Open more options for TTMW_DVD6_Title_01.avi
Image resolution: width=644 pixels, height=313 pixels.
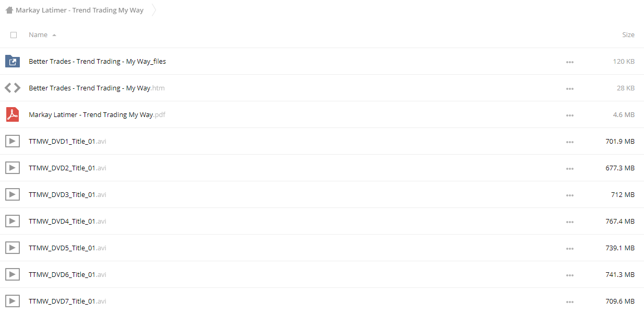click(569, 275)
